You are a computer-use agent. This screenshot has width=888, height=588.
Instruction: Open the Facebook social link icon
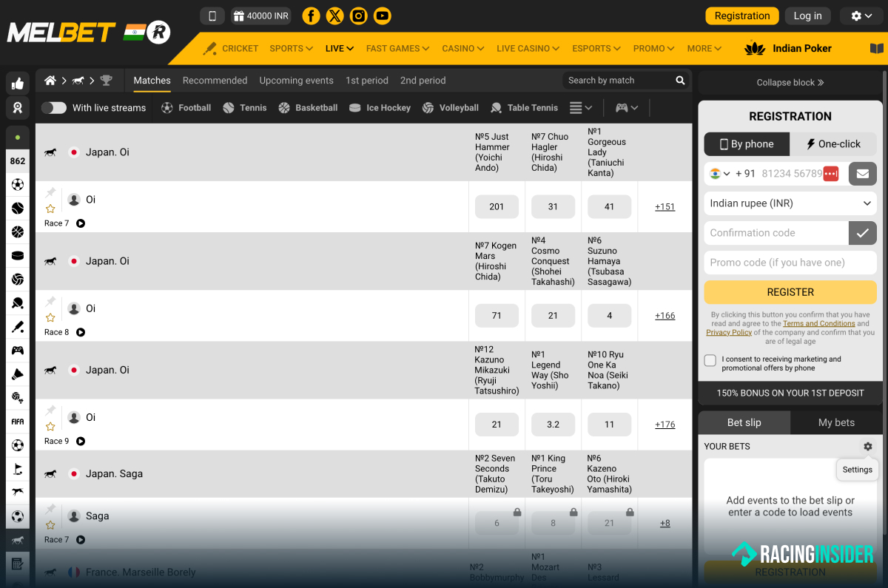pyautogui.click(x=312, y=16)
